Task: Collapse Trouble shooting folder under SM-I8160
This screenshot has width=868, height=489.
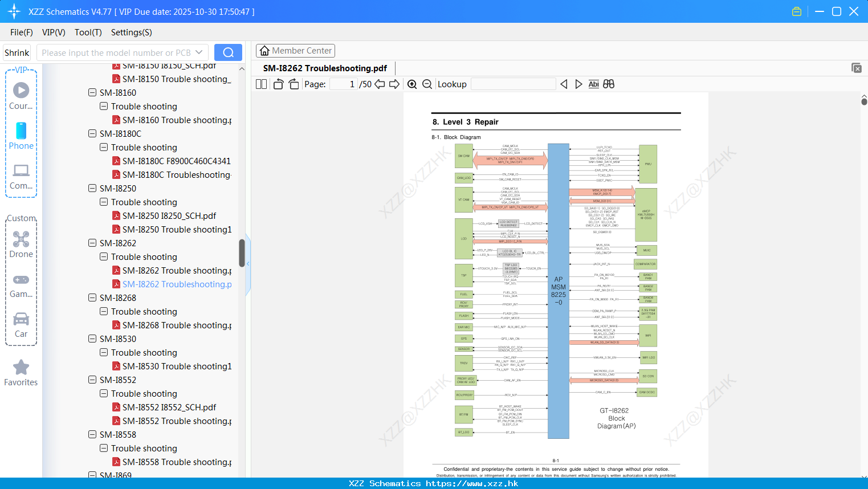Action: click(x=104, y=106)
